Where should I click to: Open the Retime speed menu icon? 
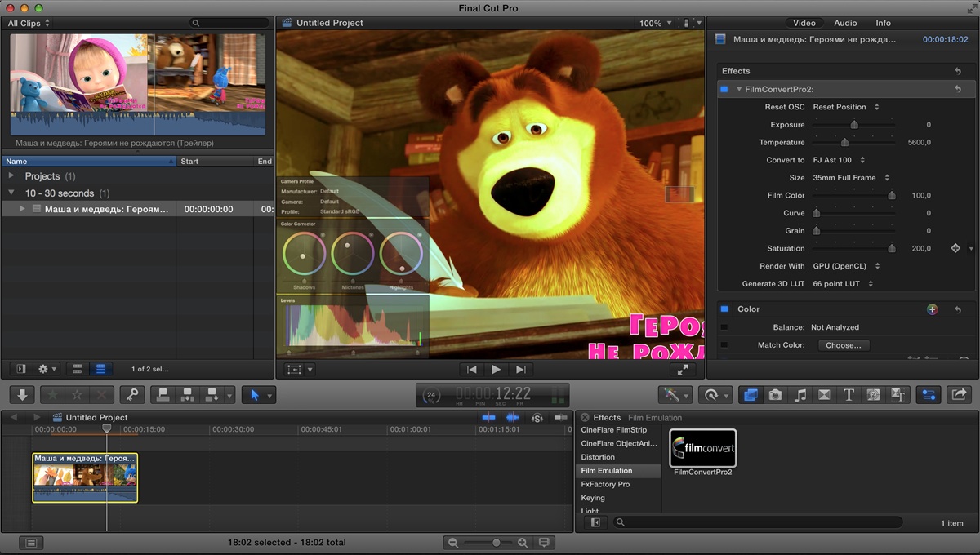pos(715,394)
